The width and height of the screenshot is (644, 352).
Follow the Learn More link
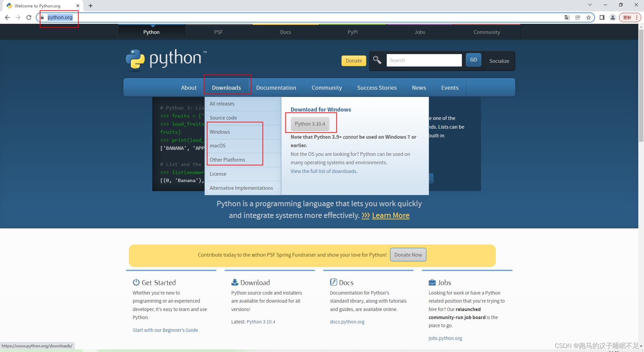pos(391,216)
